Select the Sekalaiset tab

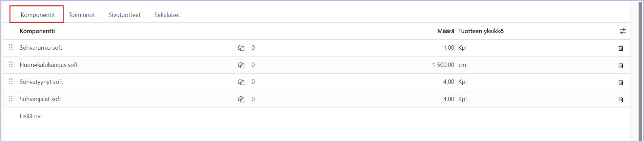pos(167,15)
